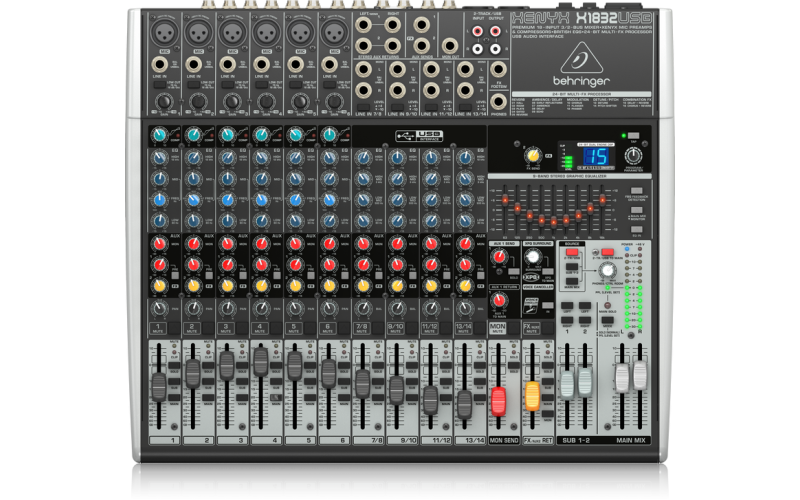Click the Phones/Ctrl Room knob
This screenshot has width=800, height=500.
pos(607,271)
